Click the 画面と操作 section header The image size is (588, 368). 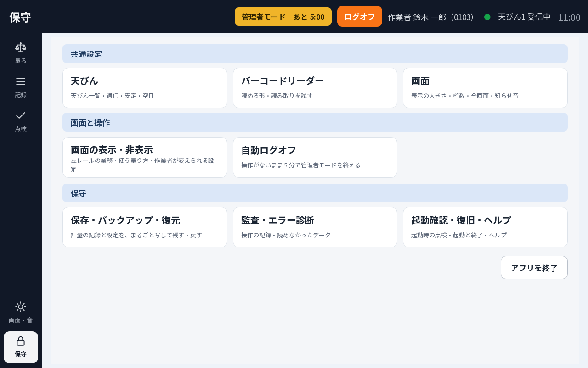[x=315, y=122]
